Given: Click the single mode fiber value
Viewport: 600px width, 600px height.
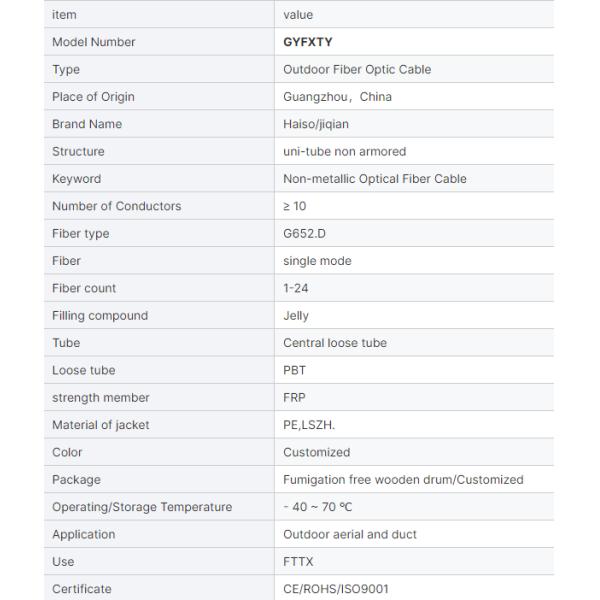Looking at the screenshot, I should pos(317,261).
